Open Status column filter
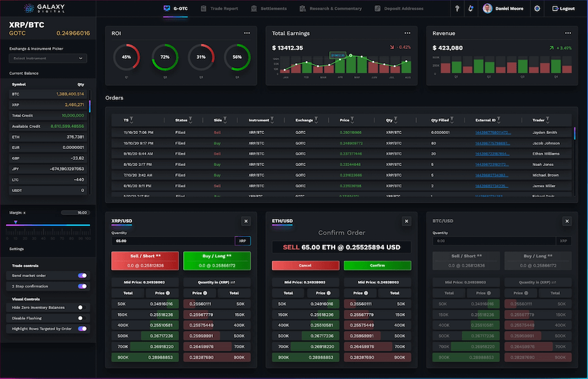The height and width of the screenshot is (379, 588). click(191, 120)
